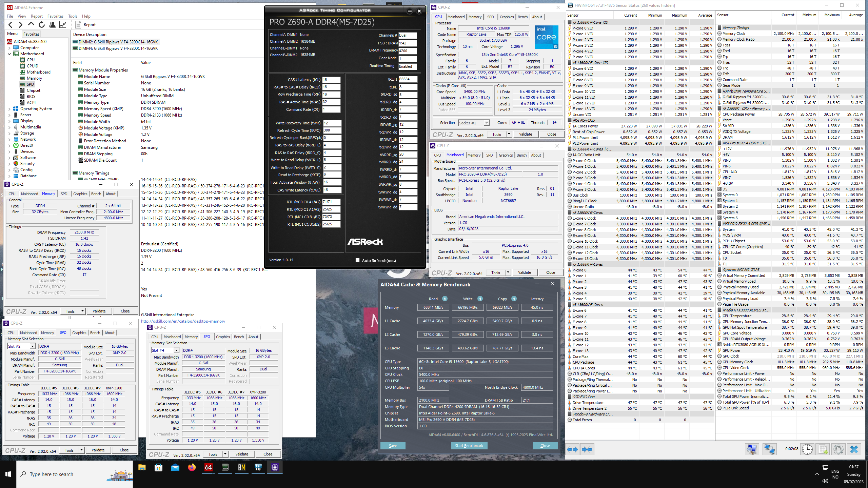Open HWiNFO remote network monitors icon

click(769, 449)
